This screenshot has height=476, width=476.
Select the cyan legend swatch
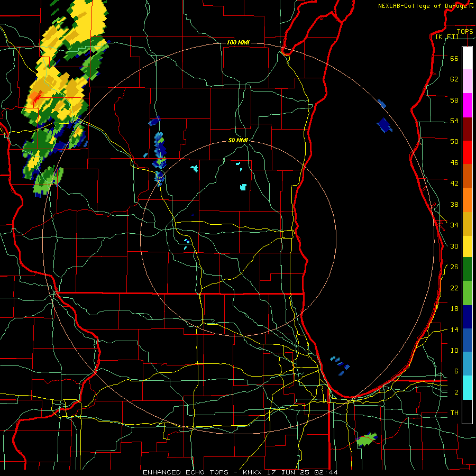[467, 388]
